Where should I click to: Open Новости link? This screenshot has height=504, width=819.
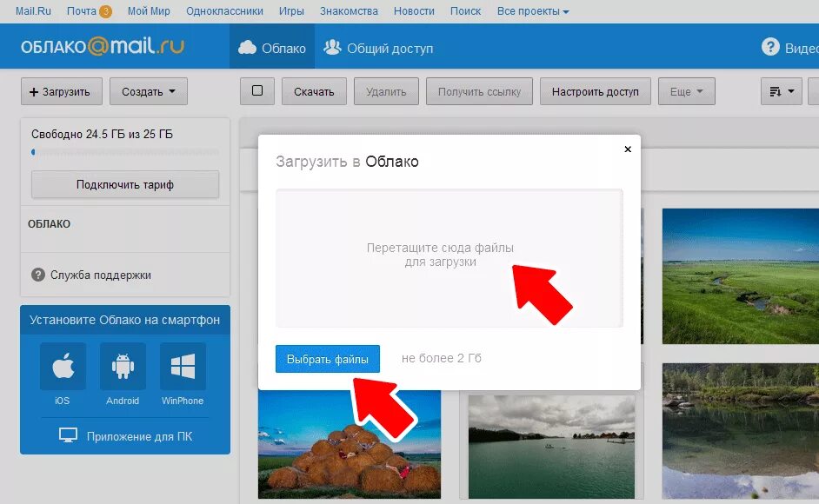(x=414, y=11)
